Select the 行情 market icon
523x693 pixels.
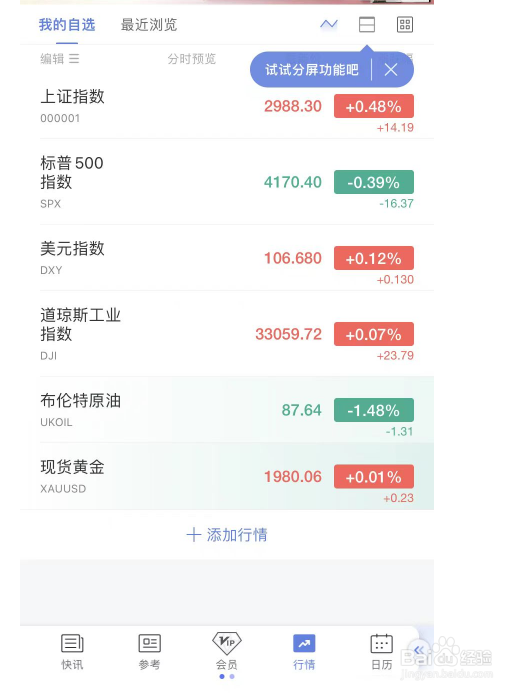tap(304, 651)
